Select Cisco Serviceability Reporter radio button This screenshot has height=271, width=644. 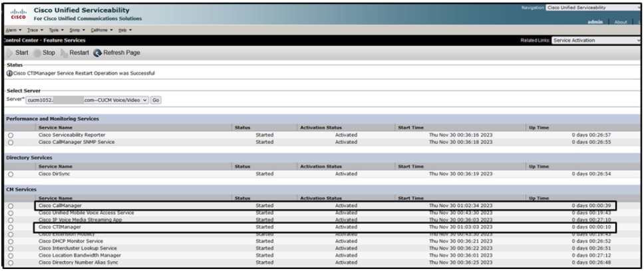tap(11, 135)
